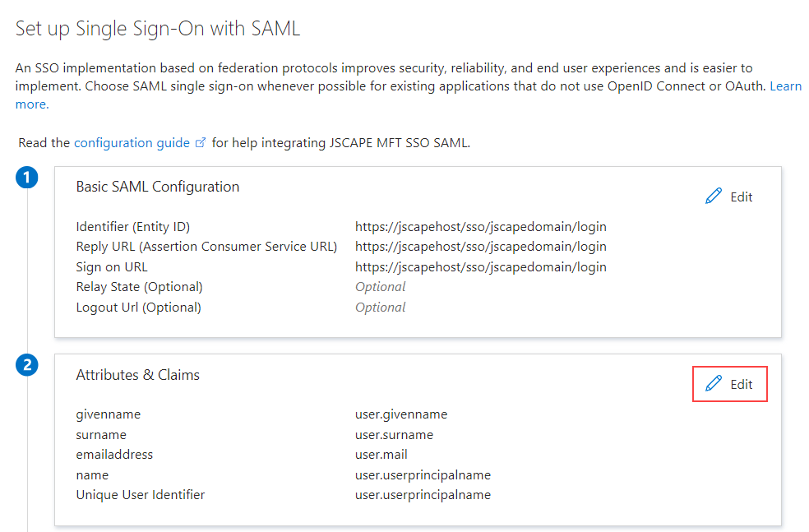Click the Identifier (Entity ID) URL value
809x532 pixels.
coord(480,226)
